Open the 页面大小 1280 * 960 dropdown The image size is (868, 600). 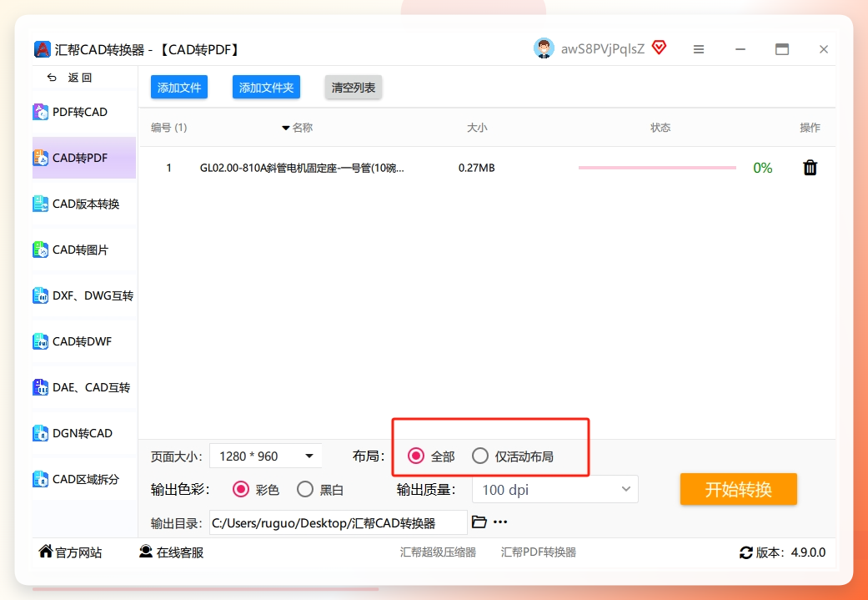(266, 456)
